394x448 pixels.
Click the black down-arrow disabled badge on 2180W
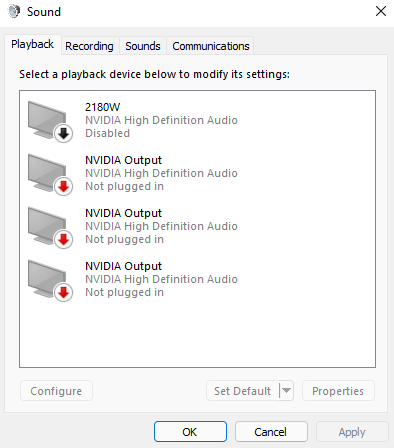pos(63,134)
